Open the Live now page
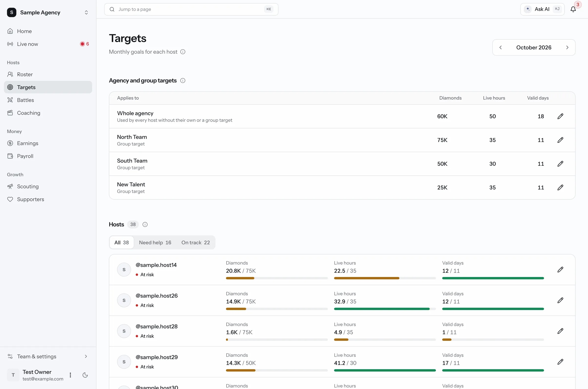 [48, 44]
